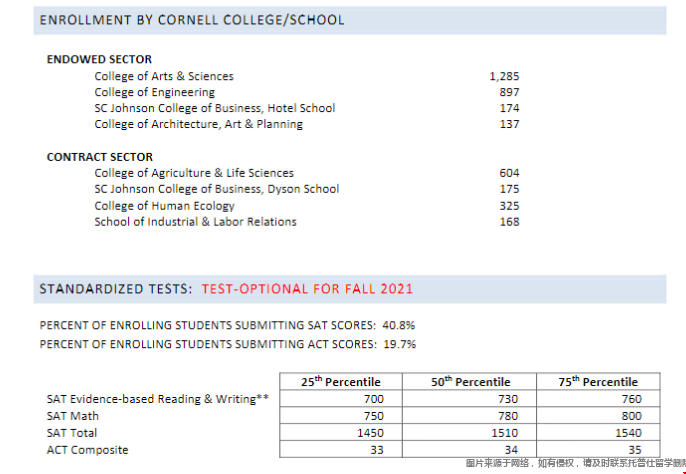Click the SC Johnson Dyson School entry
This screenshot has width=686, height=474.
tap(216, 189)
